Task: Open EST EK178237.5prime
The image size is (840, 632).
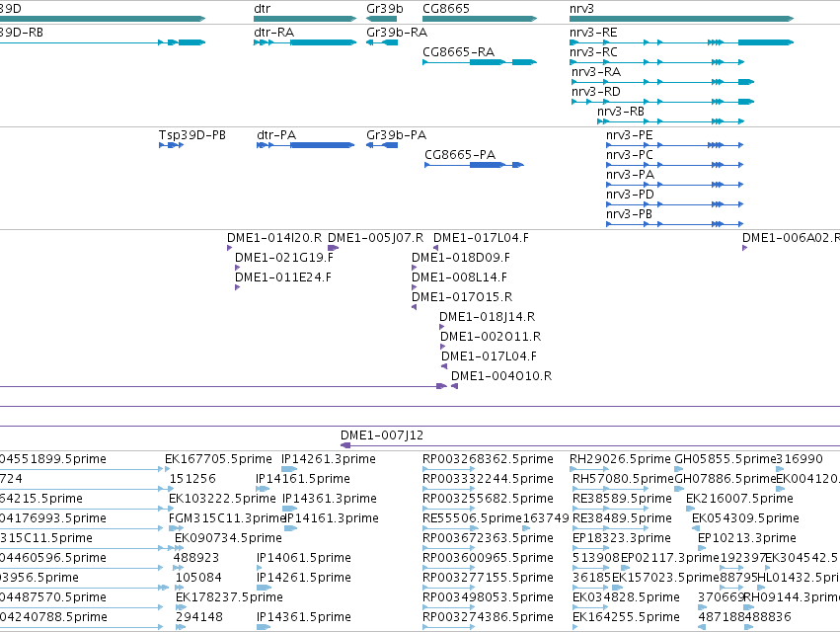Action: point(181,608)
